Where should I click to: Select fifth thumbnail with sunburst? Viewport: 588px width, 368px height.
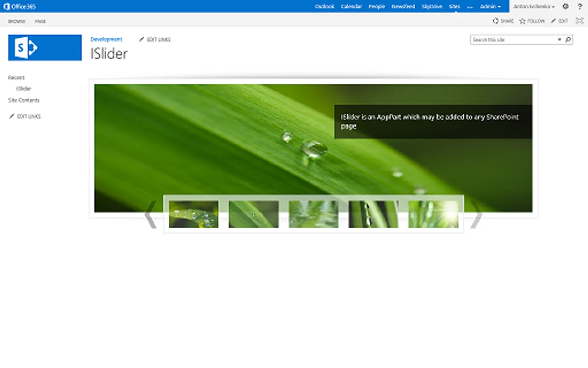pyautogui.click(x=433, y=214)
